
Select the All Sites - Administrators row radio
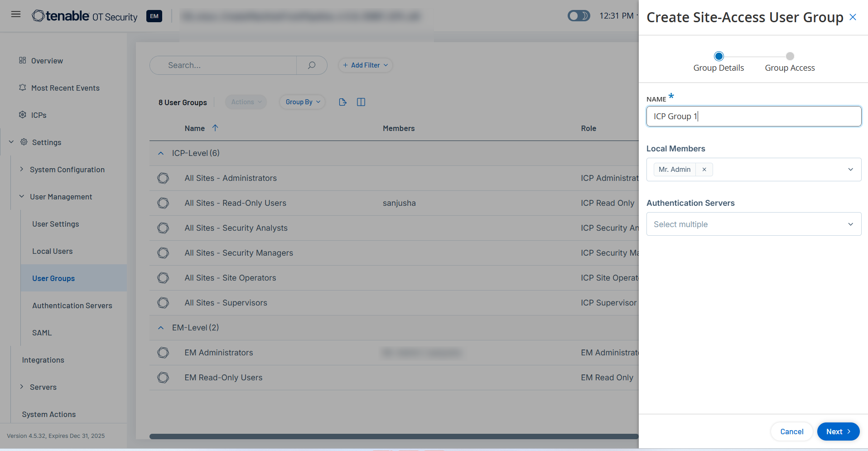[163, 178]
